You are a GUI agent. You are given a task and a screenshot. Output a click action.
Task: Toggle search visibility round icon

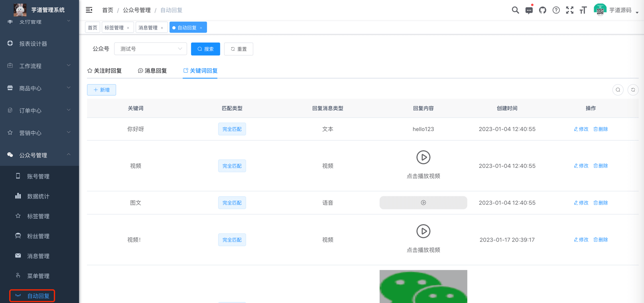click(618, 90)
